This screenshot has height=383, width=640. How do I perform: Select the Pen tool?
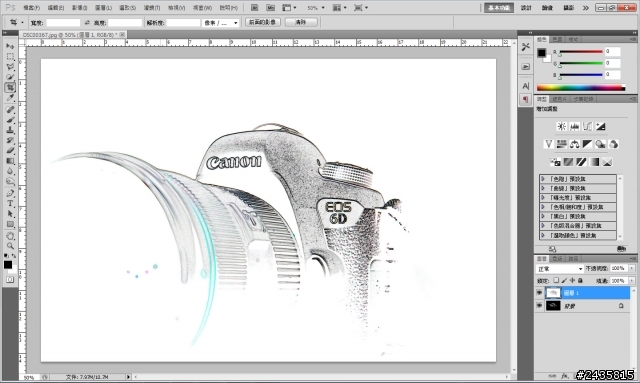10,193
